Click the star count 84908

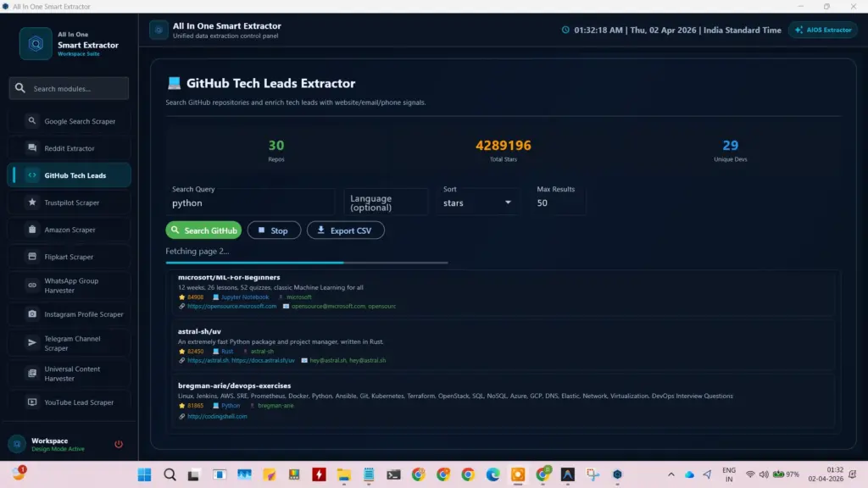196,297
